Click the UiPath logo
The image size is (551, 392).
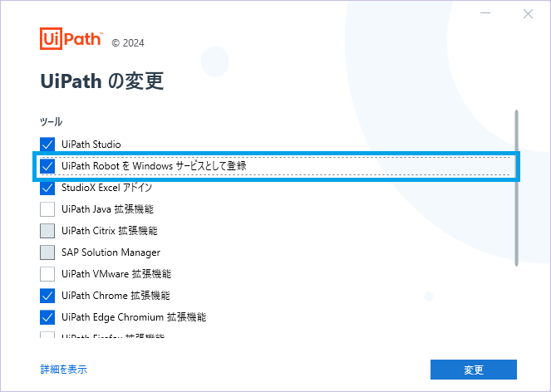coord(71,38)
